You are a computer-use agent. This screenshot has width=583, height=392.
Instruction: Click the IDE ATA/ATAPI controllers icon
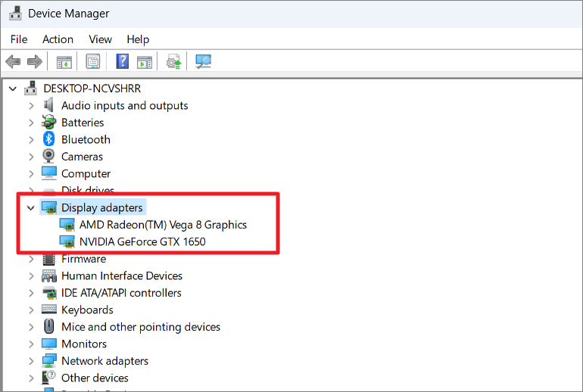pyautogui.click(x=48, y=293)
